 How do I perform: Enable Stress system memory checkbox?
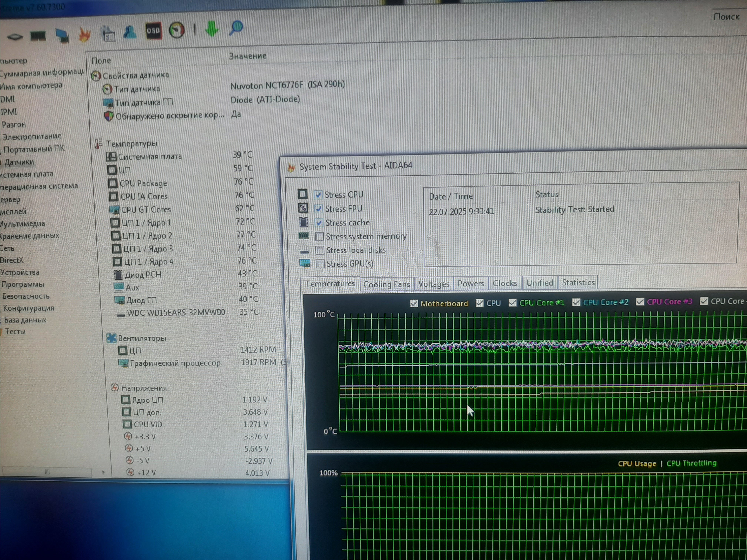tap(319, 237)
